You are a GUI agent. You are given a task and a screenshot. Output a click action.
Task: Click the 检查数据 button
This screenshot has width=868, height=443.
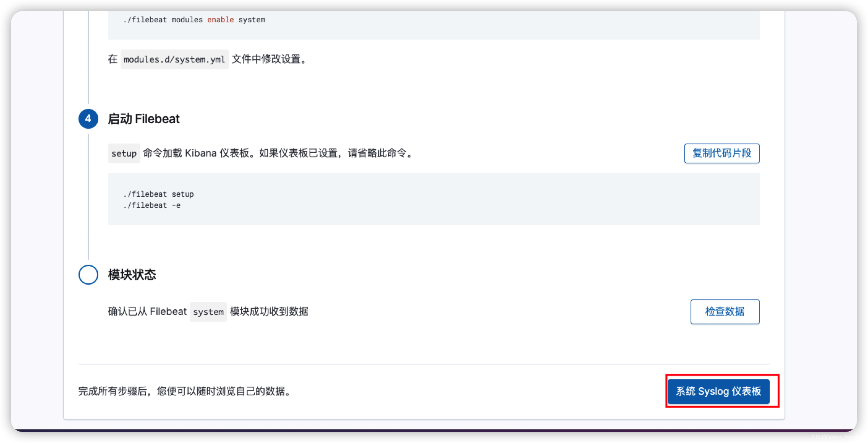(725, 312)
